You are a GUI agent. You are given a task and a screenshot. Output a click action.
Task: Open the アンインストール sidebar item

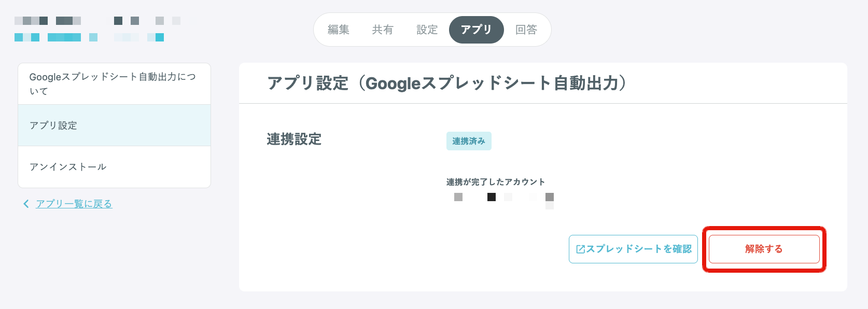pyautogui.click(x=114, y=167)
